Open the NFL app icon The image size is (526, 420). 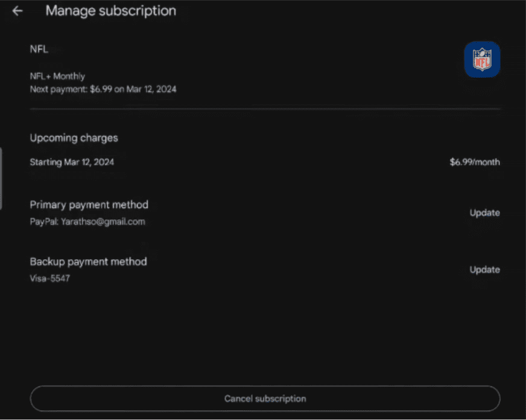(x=482, y=59)
